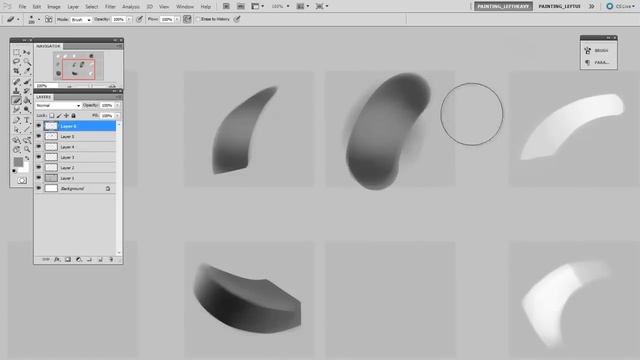Open the layer blend mode dropdown

(58, 105)
